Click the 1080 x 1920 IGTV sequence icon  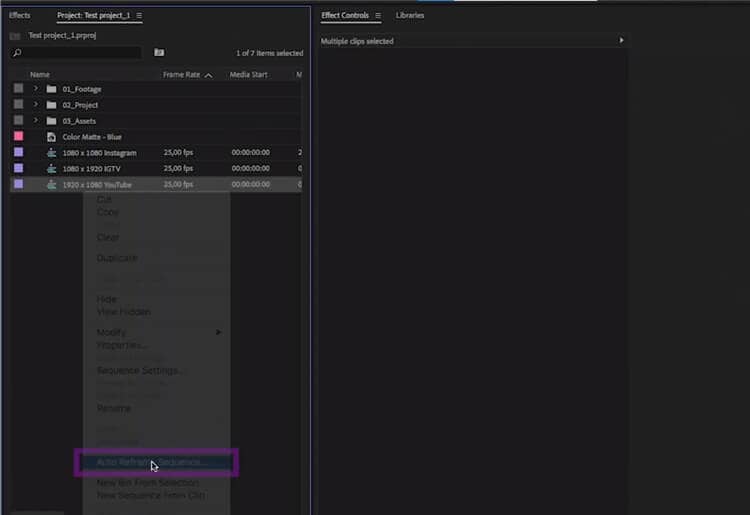pyautogui.click(x=51, y=169)
